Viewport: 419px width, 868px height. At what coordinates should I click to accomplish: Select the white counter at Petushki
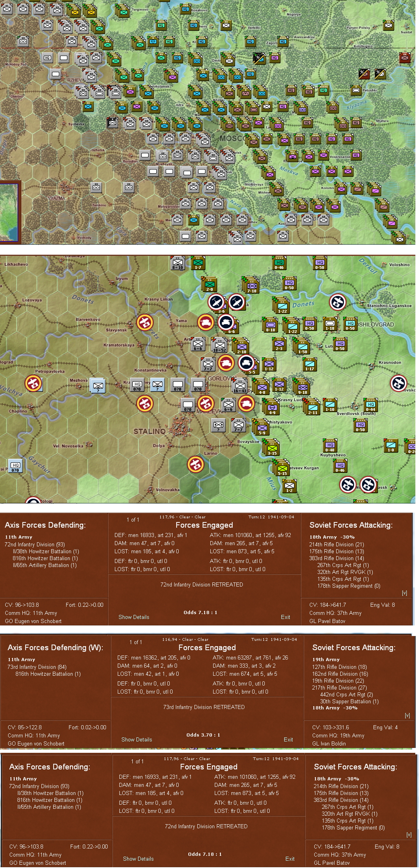(356, 90)
